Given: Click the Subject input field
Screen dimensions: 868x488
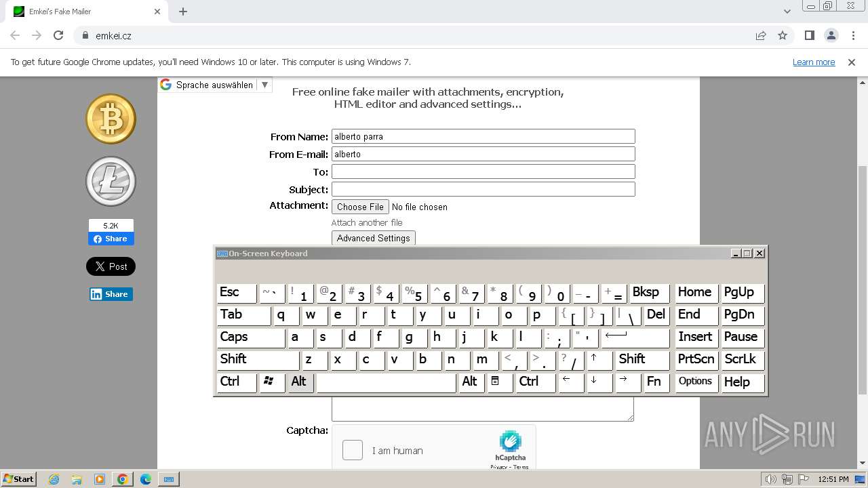Looking at the screenshot, I should (x=483, y=189).
